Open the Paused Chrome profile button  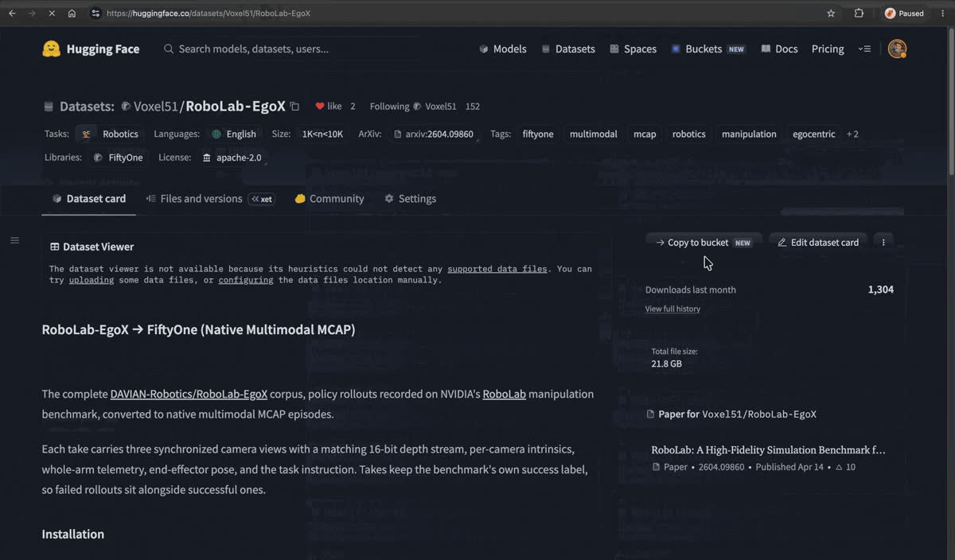click(x=905, y=14)
